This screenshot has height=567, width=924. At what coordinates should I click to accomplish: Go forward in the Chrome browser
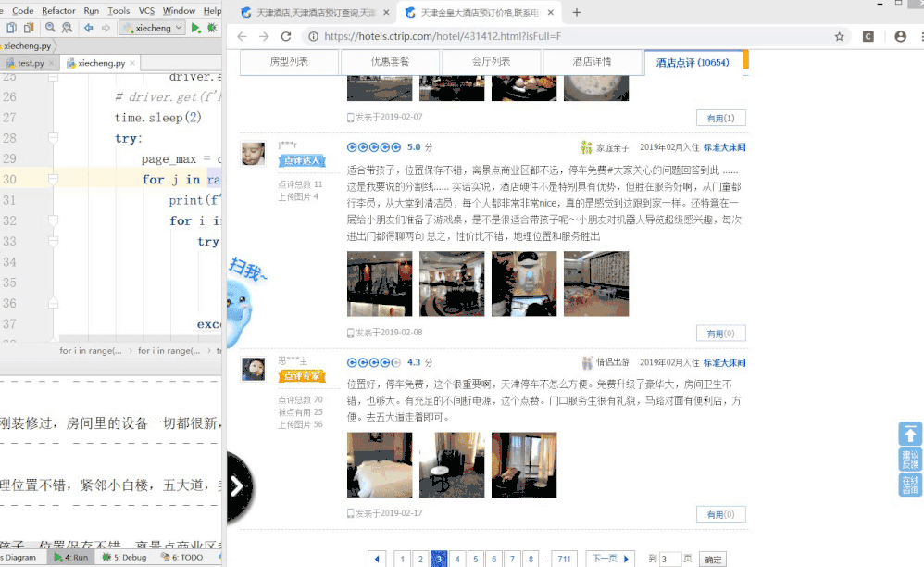tap(264, 36)
